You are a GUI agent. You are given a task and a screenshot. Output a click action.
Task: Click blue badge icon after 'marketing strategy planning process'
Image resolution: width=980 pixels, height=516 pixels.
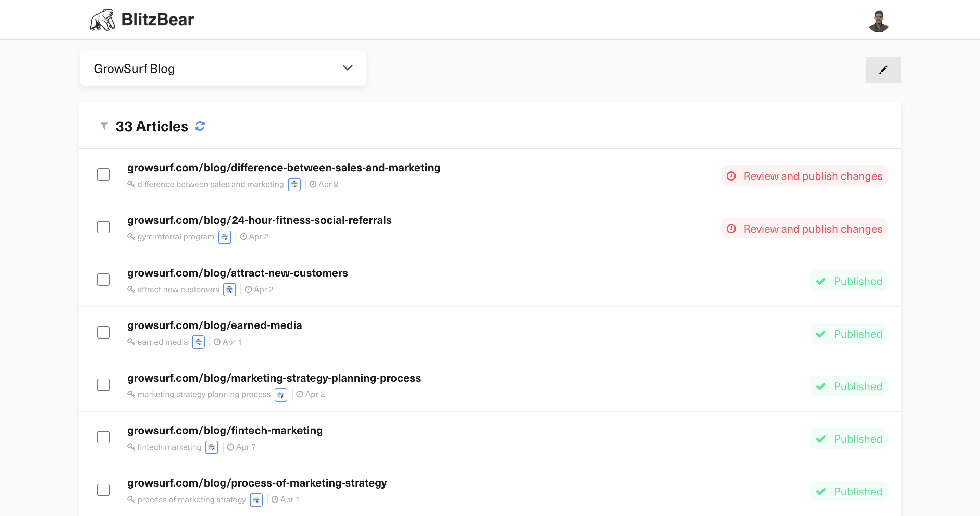[x=281, y=395]
